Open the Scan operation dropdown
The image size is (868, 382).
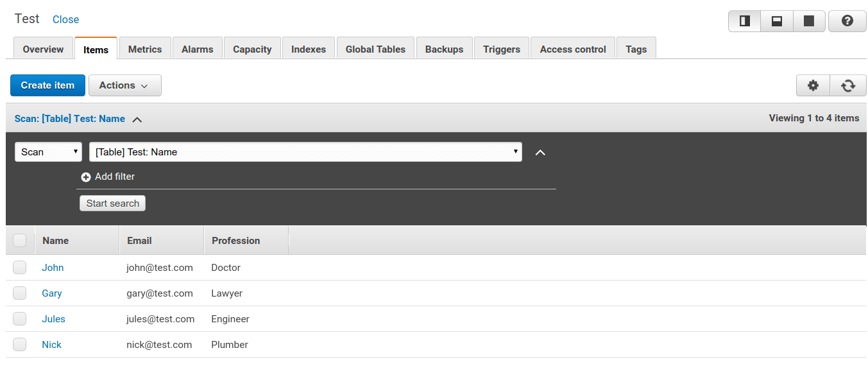[x=48, y=152]
